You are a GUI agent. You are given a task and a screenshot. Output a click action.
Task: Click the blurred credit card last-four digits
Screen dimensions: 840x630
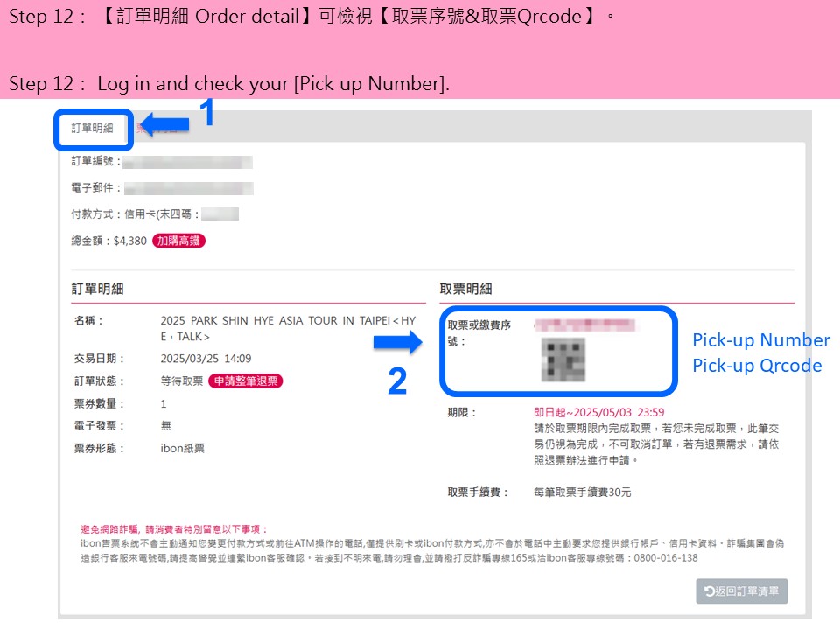(220, 214)
